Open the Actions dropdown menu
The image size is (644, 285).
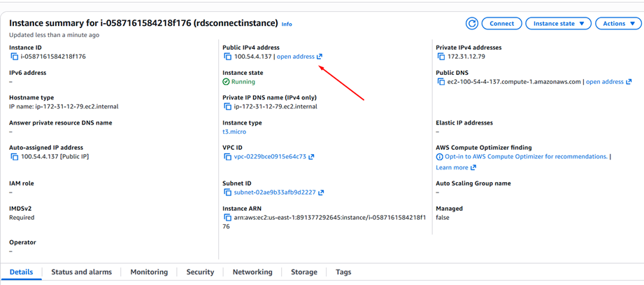618,23
